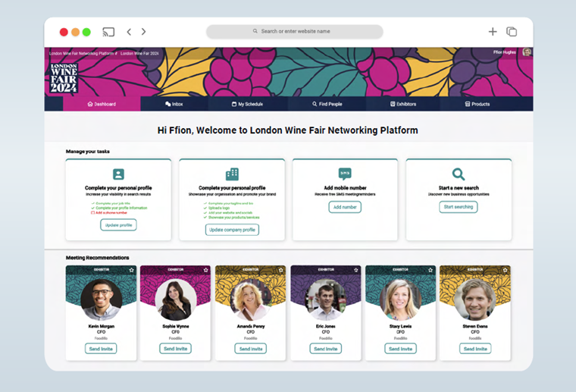This screenshot has height=392, width=576.
Task: Star Sophie Wynne's card
Action: (205, 270)
